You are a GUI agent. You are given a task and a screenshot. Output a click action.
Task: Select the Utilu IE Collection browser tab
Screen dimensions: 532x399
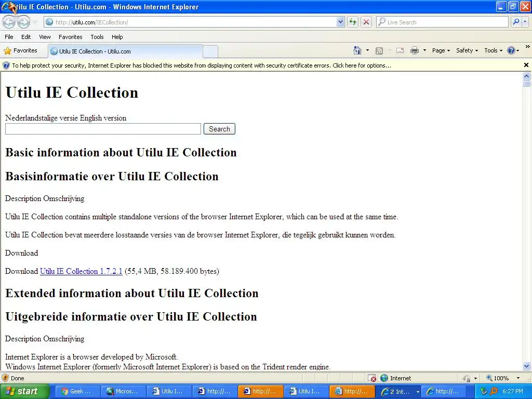coord(125,51)
